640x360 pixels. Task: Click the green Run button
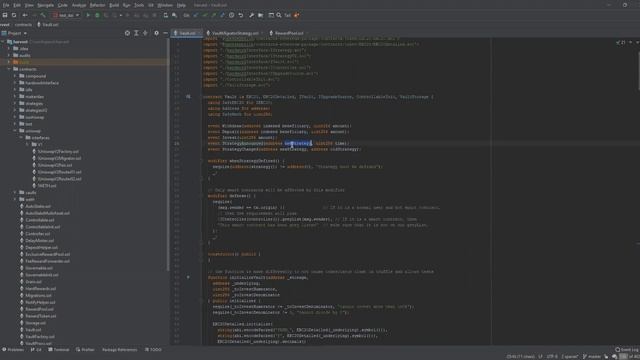click(x=88, y=15)
